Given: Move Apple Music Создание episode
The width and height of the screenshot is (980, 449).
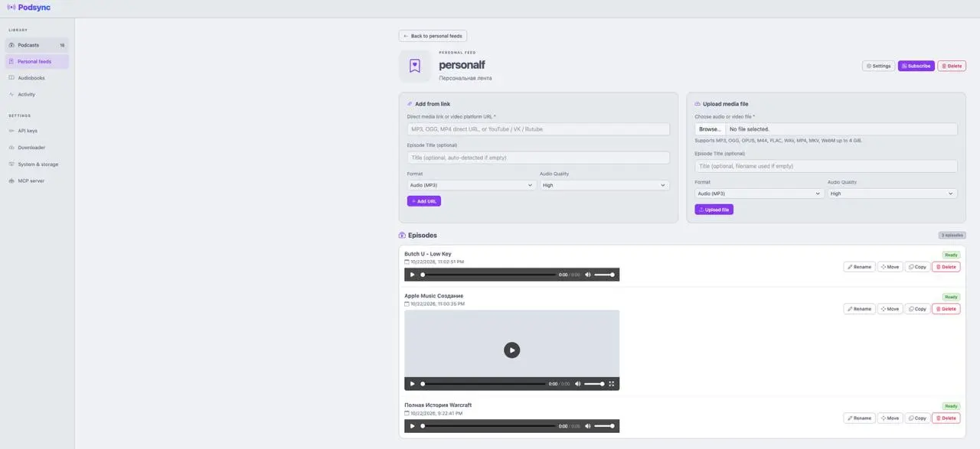Looking at the screenshot, I should [890, 309].
